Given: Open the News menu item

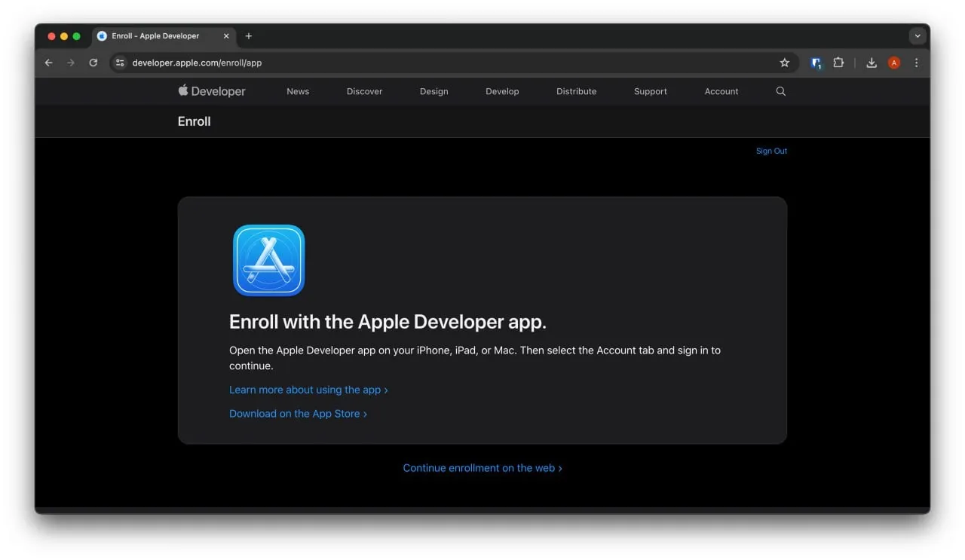Looking at the screenshot, I should [x=298, y=91].
